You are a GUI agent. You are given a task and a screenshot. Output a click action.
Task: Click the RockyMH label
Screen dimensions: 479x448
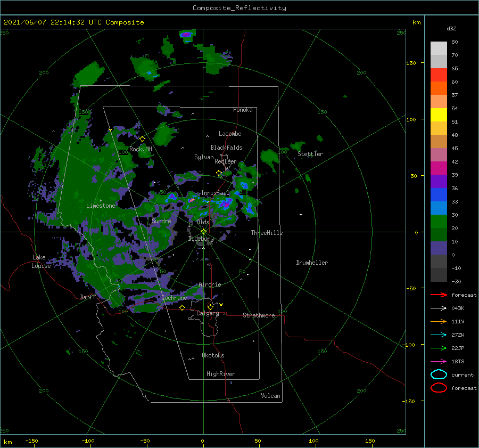[141, 149]
